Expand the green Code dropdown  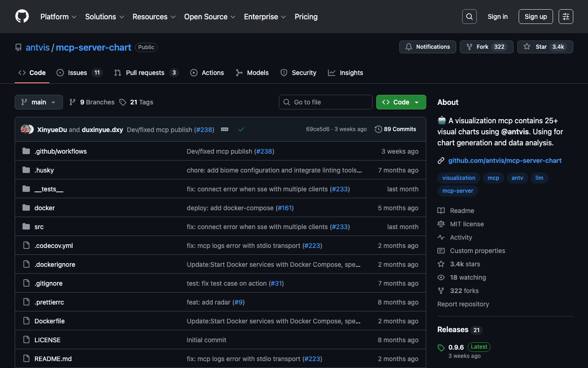tap(401, 102)
